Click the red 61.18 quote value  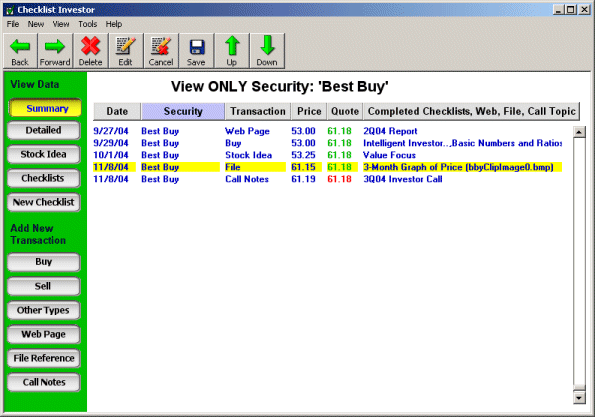coord(339,179)
